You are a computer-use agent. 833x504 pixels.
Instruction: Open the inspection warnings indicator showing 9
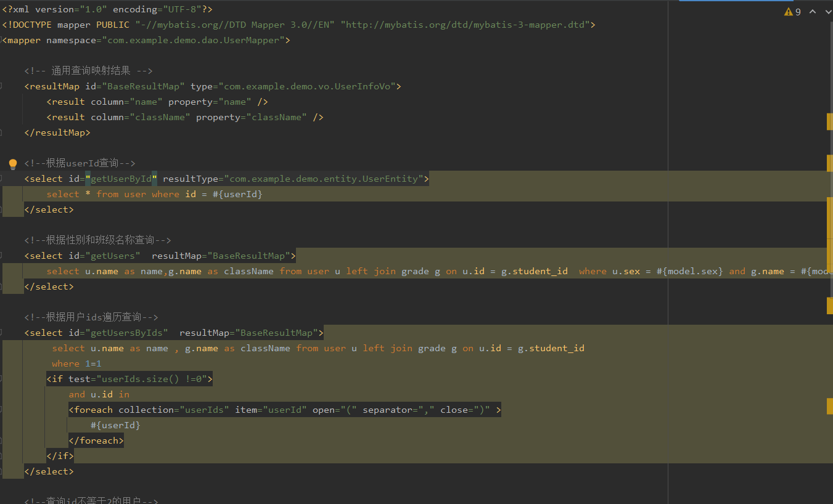(x=792, y=12)
